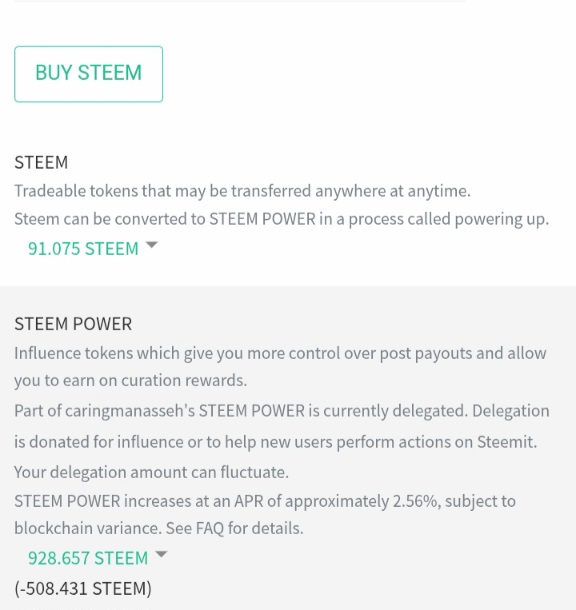The width and height of the screenshot is (576, 610).
Task: Click the 'earn on curation rewards' line
Action: (x=131, y=380)
